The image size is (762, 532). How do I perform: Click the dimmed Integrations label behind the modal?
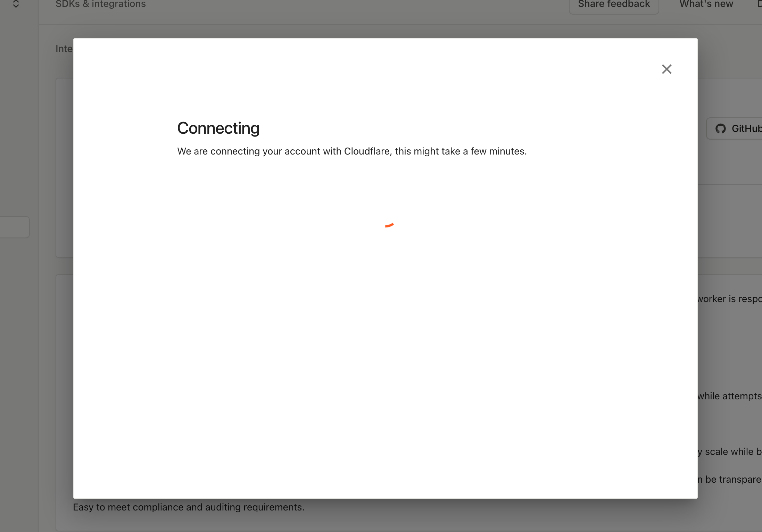pos(64,49)
